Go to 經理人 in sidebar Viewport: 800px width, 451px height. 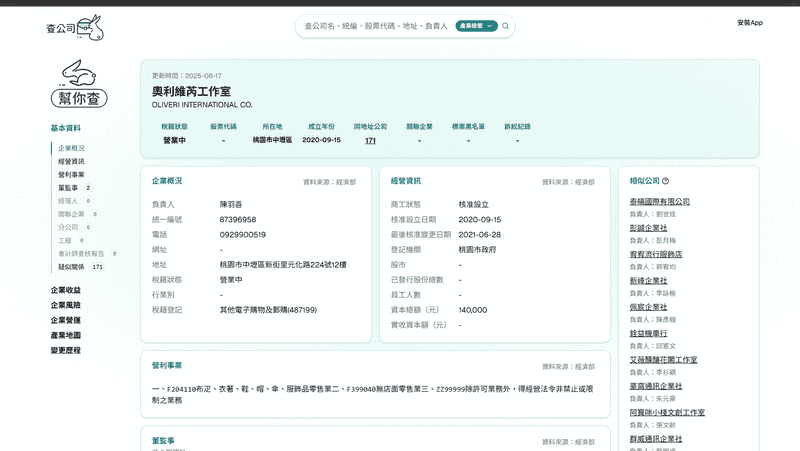coord(68,201)
